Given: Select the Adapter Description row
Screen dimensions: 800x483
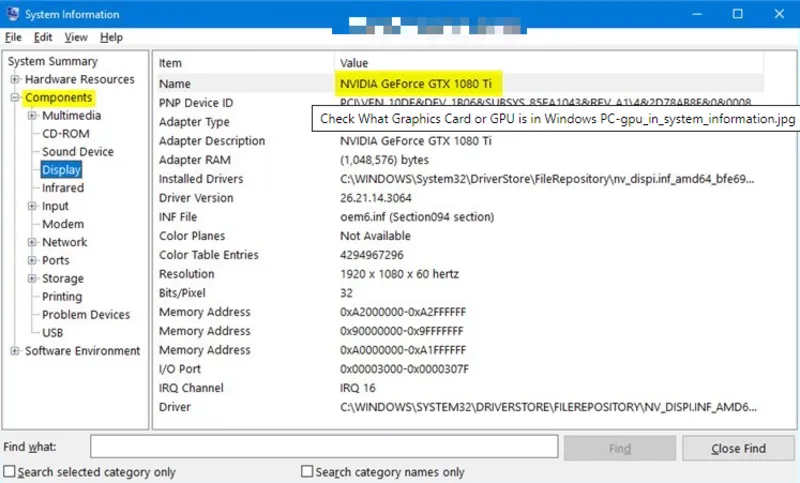Looking at the screenshot, I should click(x=459, y=141).
